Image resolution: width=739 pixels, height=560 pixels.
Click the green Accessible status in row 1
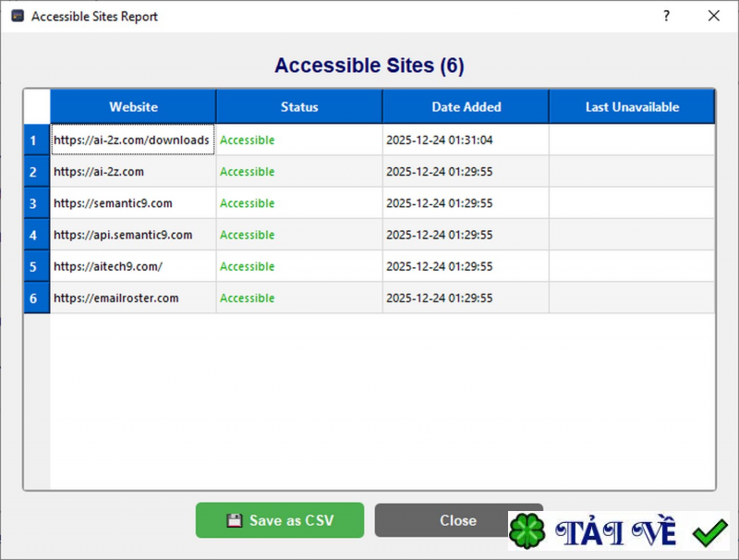248,139
